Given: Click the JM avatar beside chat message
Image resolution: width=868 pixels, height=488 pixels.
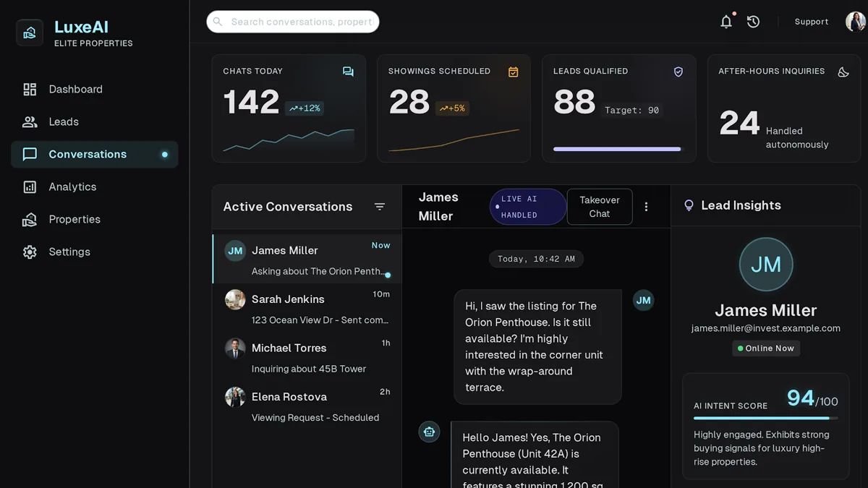Looking at the screenshot, I should click(x=643, y=300).
